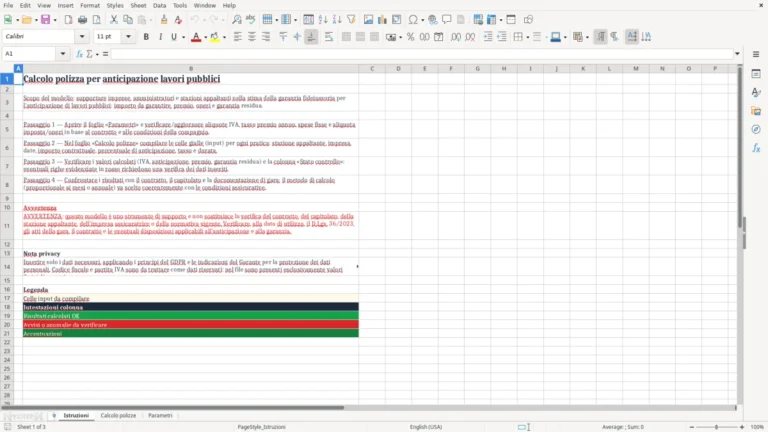The image size is (768, 432).
Task: Click Wrap Text icon
Action: [x=329, y=37]
